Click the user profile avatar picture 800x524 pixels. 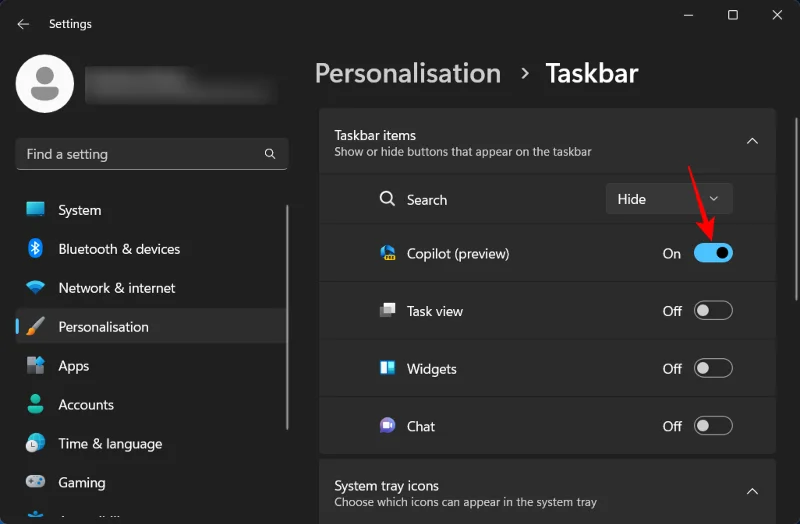(45, 84)
